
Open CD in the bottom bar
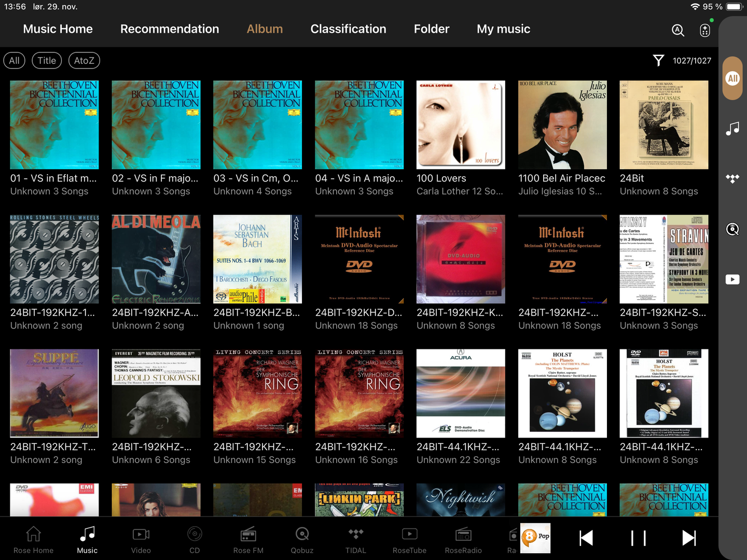pos(195,539)
